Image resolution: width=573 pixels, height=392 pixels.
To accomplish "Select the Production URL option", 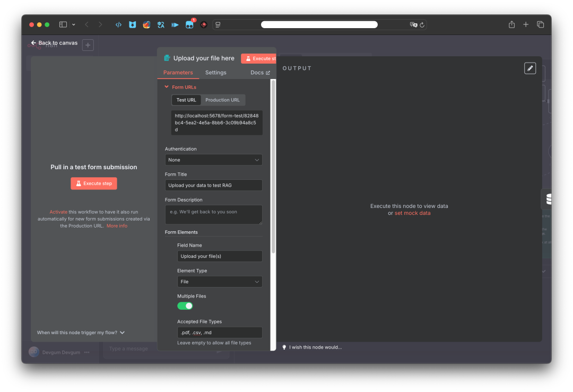I will (222, 100).
